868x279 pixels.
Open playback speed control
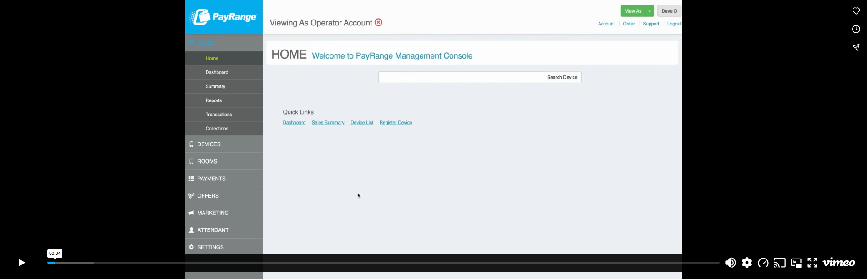pos(763,263)
